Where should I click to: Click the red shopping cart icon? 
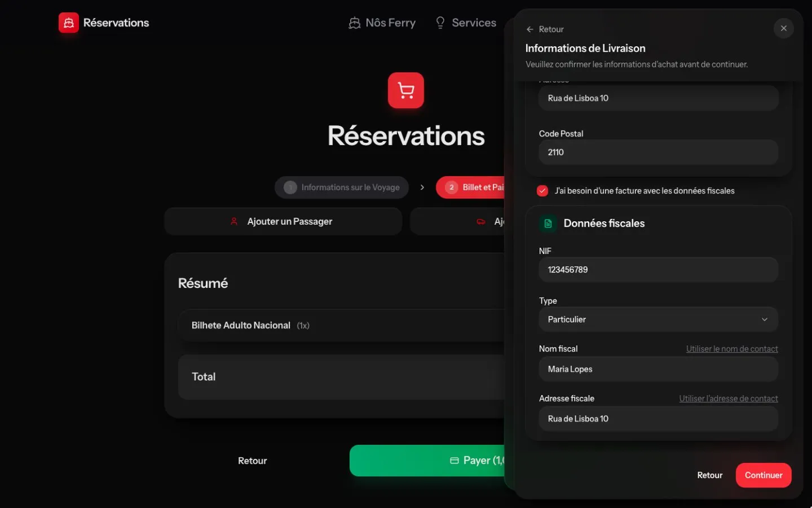pyautogui.click(x=406, y=90)
